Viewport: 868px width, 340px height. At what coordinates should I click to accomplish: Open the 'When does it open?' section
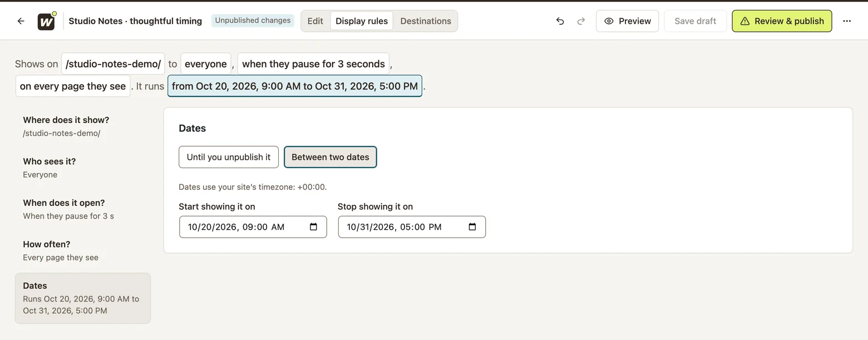click(x=82, y=209)
